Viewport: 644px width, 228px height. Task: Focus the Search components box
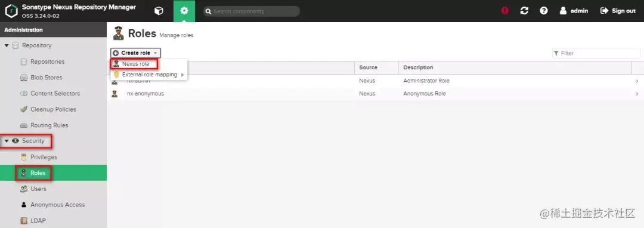pyautogui.click(x=252, y=11)
